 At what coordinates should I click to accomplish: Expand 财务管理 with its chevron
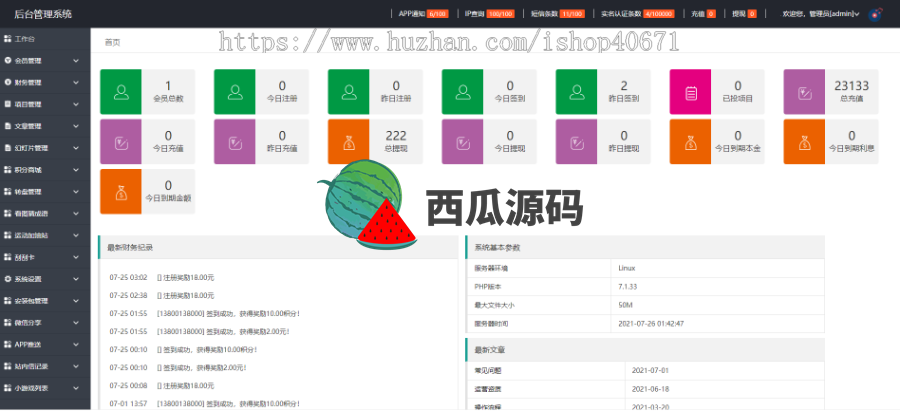coord(76,82)
